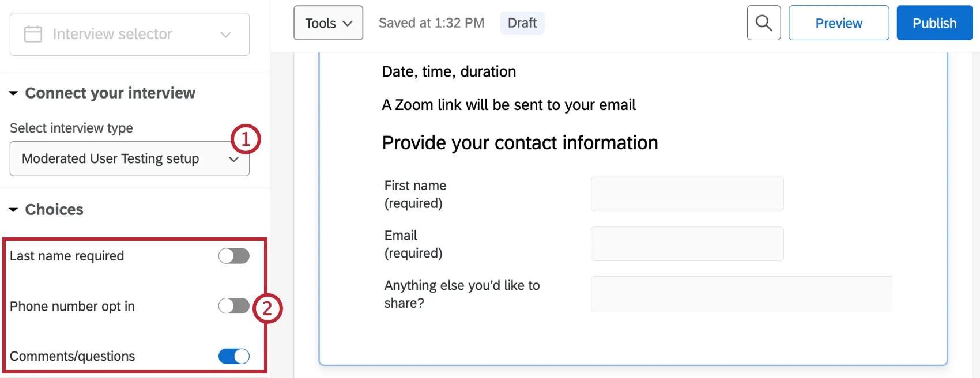Open the Select interview type dropdown
The width and height of the screenshot is (980, 378).
point(129,158)
